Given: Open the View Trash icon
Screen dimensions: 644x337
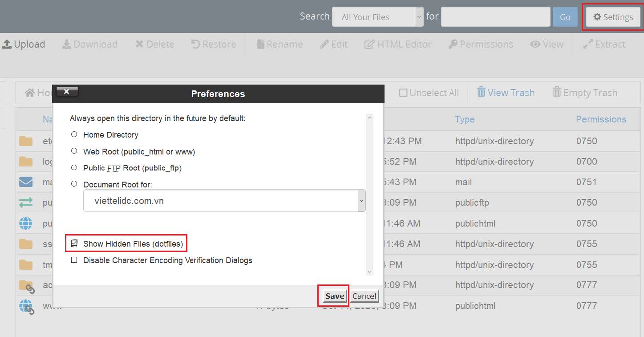Looking at the screenshot, I should (506, 92).
